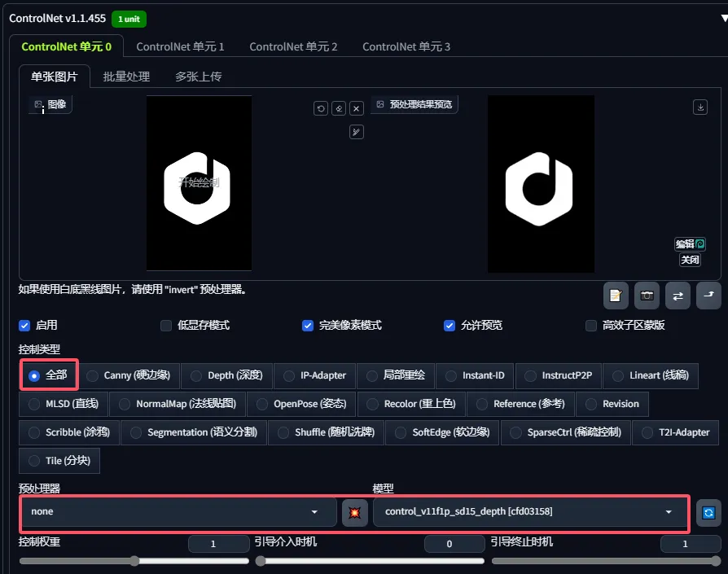
Task: Select the Recolor (重上色) control type
Action: point(411,404)
